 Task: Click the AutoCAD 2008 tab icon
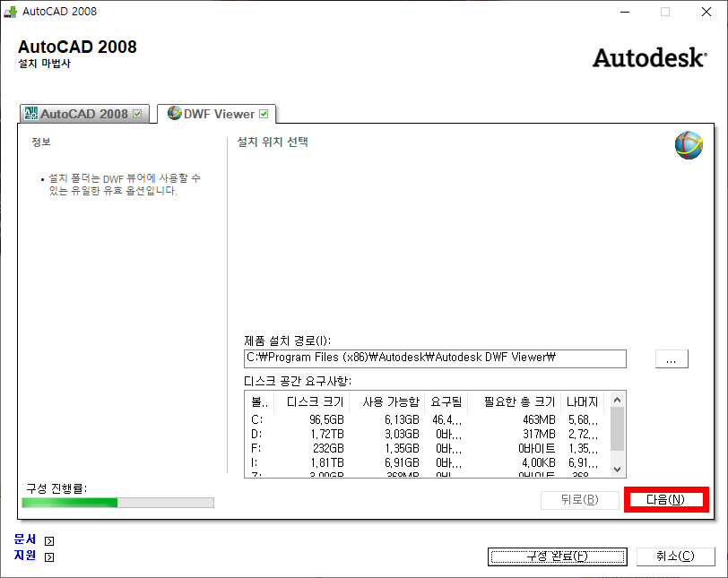point(31,113)
